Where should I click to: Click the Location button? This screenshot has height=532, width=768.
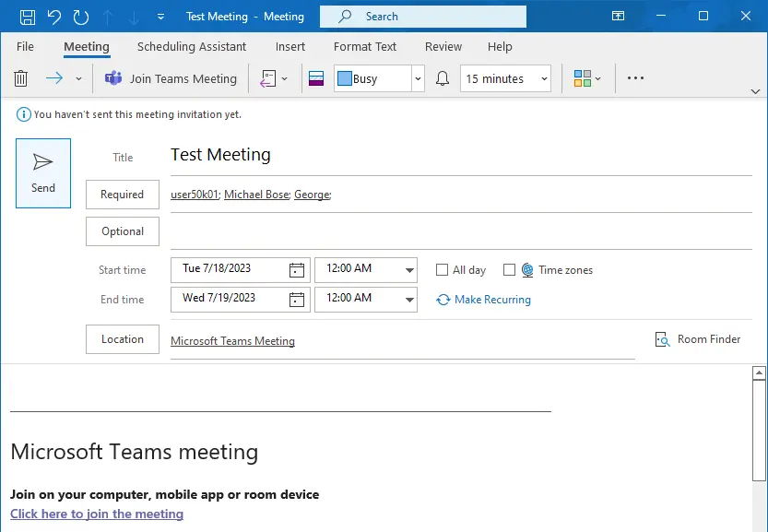tap(123, 339)
